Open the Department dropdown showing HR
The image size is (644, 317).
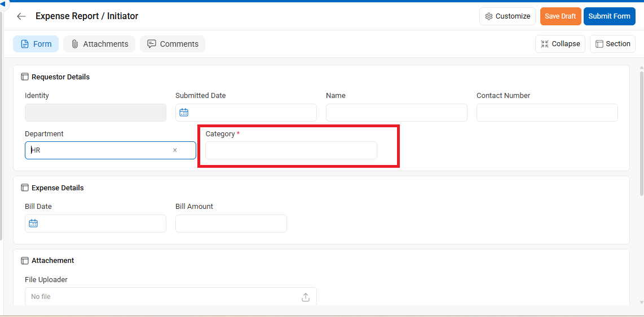111,150
